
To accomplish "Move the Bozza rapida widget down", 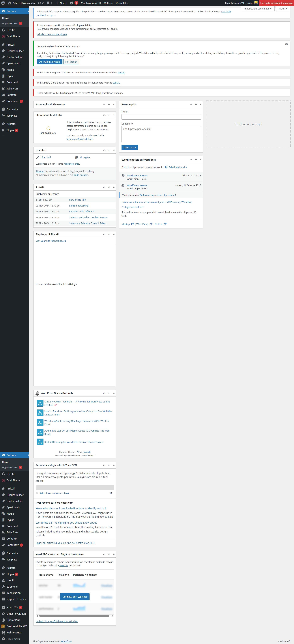I will coord(196,104).
